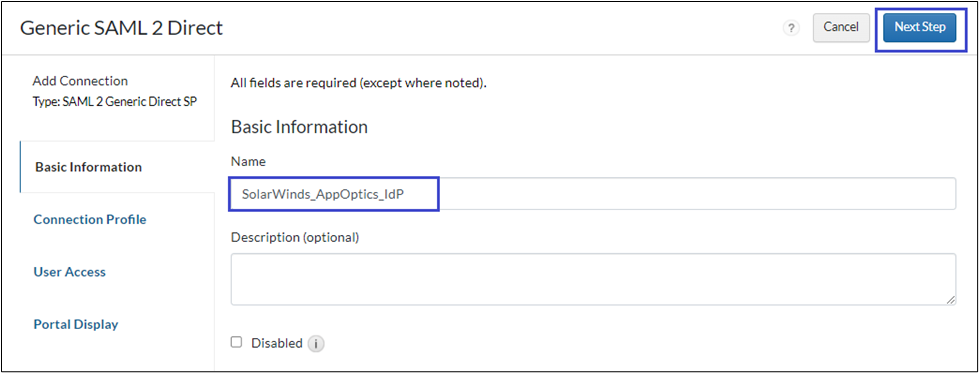
Task: Click the 'Name' field label
Action: (248, 162)
